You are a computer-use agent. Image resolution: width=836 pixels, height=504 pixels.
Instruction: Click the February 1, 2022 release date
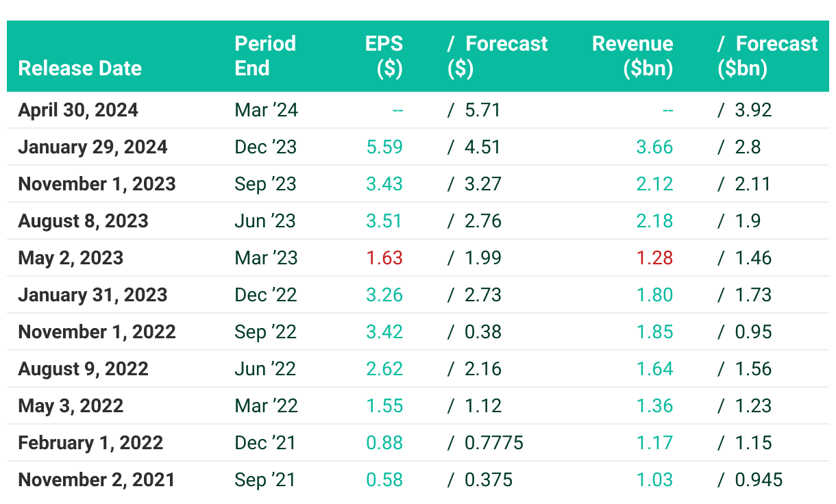coord(90,443)
